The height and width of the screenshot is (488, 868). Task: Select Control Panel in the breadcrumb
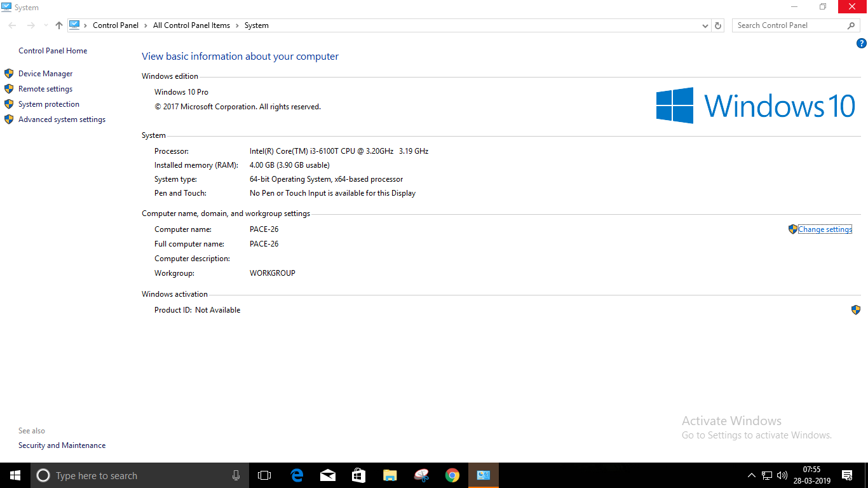tap(116, 25)
